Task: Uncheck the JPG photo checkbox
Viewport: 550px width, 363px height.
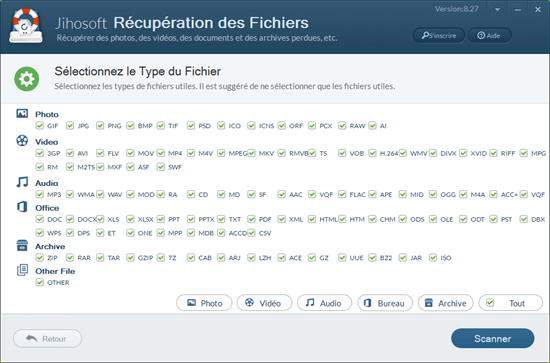Action: pyautogui.click(x=70, y=126)
